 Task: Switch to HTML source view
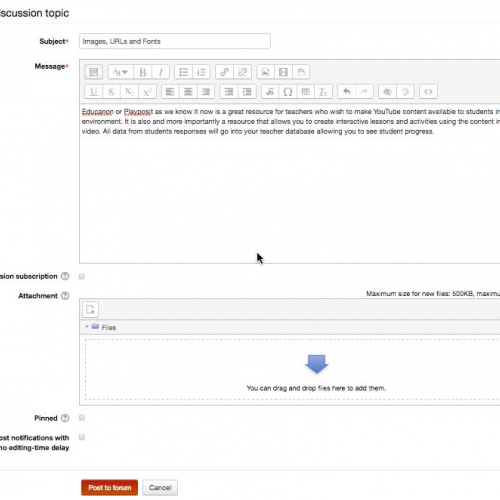click(428, 91)
